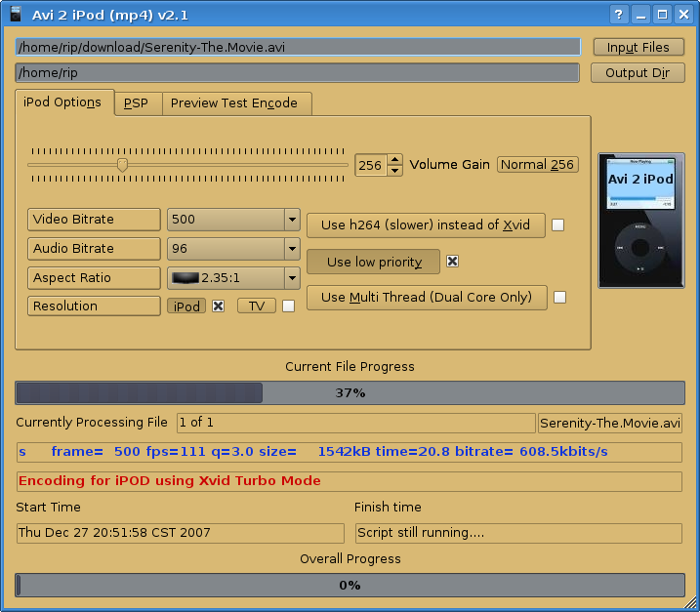Click Use h264 (slower) instead of Xvid button

tap(426, 224)
